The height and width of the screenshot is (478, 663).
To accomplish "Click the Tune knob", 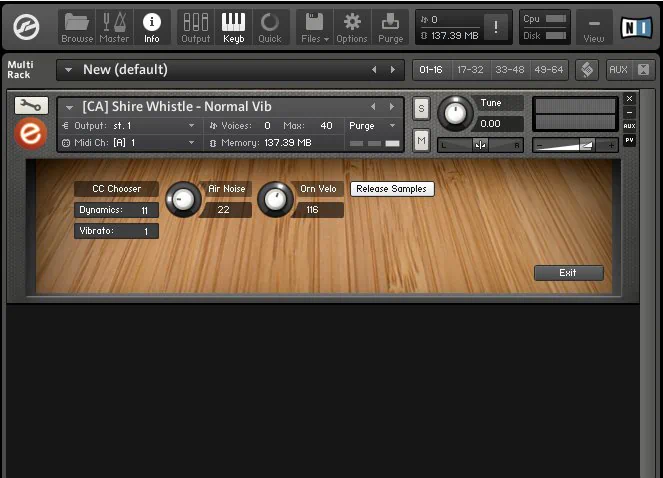I will coord(455,113).
